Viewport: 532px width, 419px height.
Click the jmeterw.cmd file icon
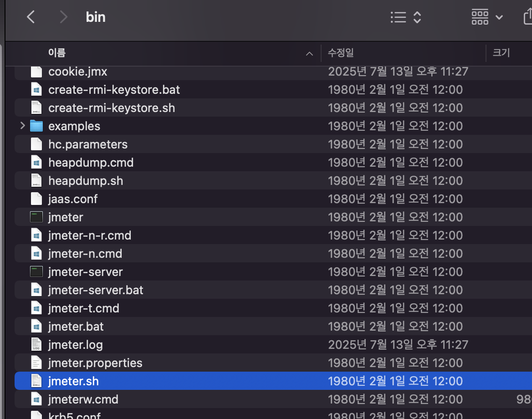[x=36, y=400]
